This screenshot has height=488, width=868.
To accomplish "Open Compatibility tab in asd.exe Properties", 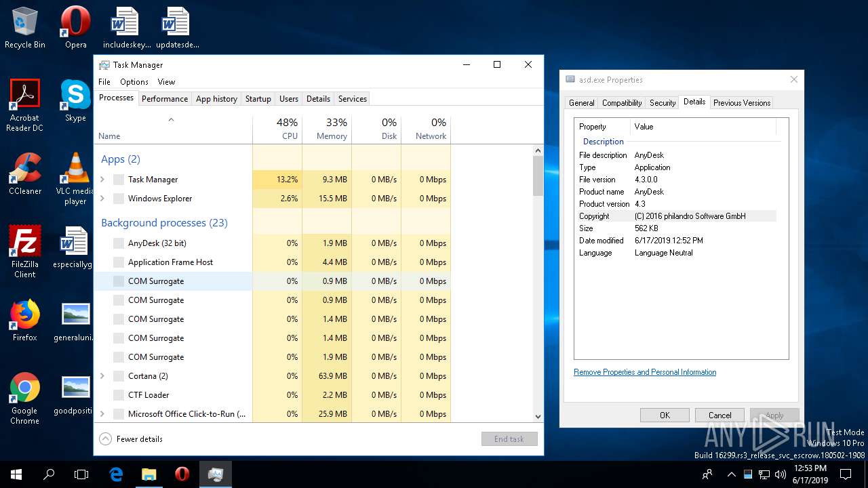I will click(x=622, y=103).
